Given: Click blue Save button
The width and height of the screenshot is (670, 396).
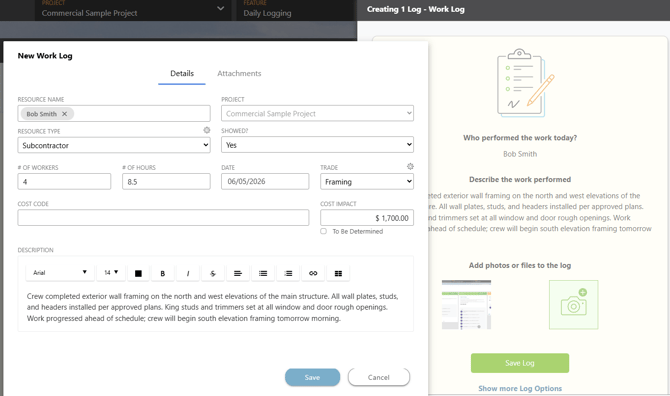Looking at the screenshot, I should (x=312, y=377).
